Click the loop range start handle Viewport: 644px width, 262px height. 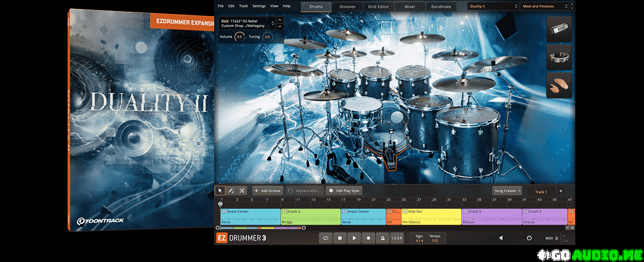pyautogui.click(x=217, y=228)
